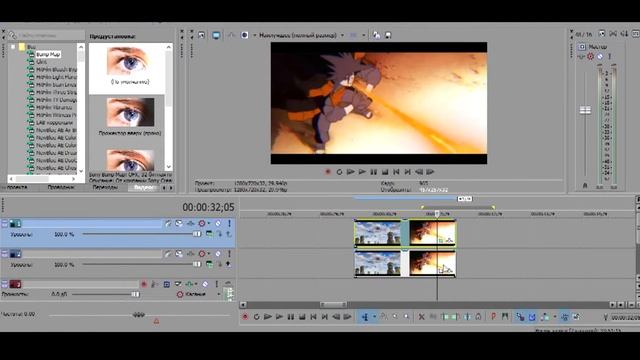Insert a marker with the red marker icon
This screenshot has width=640, height=360.
tap(493, 317)
